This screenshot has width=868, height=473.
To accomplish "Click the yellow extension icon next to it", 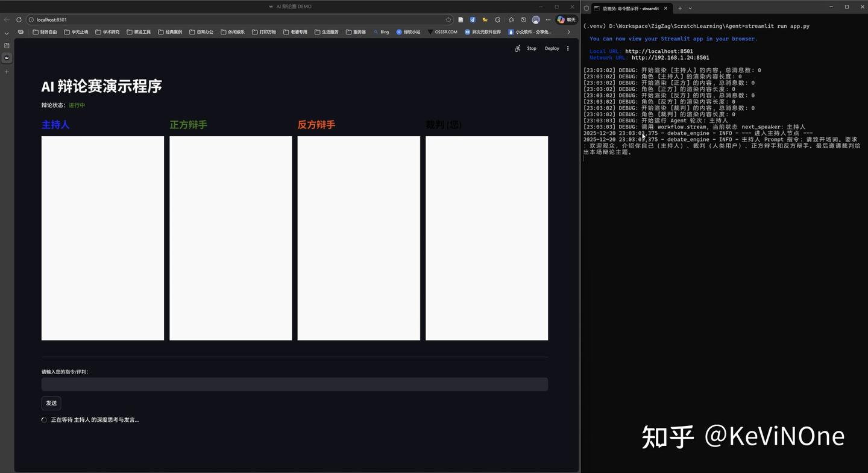I will [x=485, y=19].
